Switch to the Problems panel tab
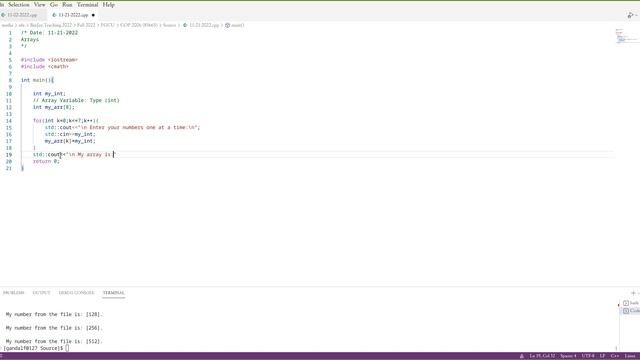Image resolution: width=640 pixels, height=360 pixels. pos(13,293)
